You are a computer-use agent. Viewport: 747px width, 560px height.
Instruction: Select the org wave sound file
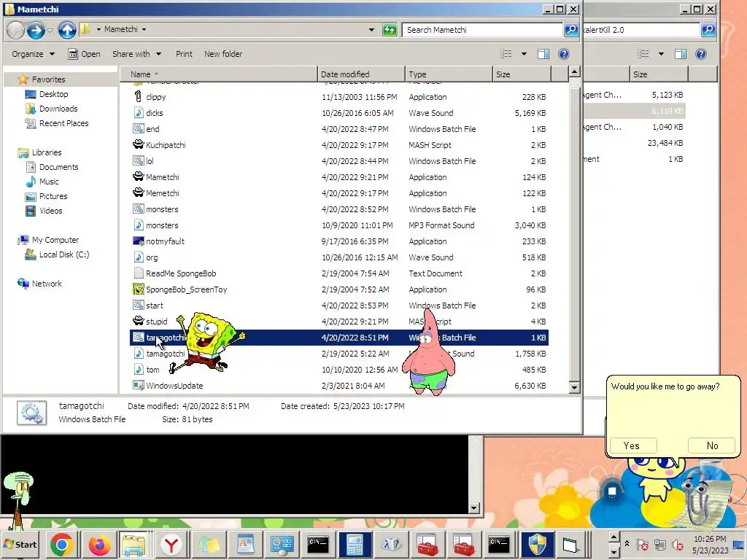pos(338,257)
